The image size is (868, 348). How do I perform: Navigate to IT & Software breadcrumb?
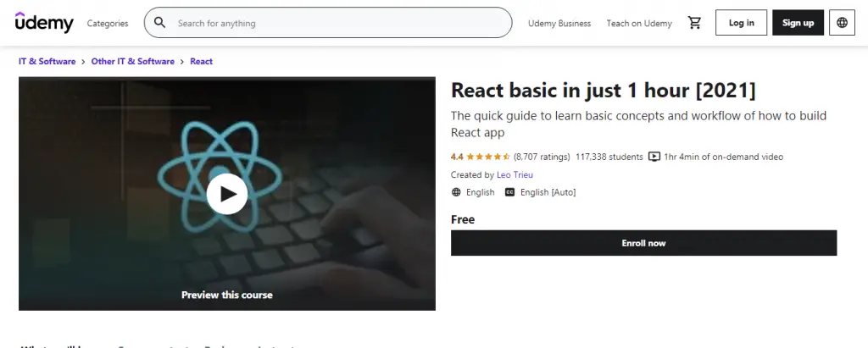[x=47, y=62]
